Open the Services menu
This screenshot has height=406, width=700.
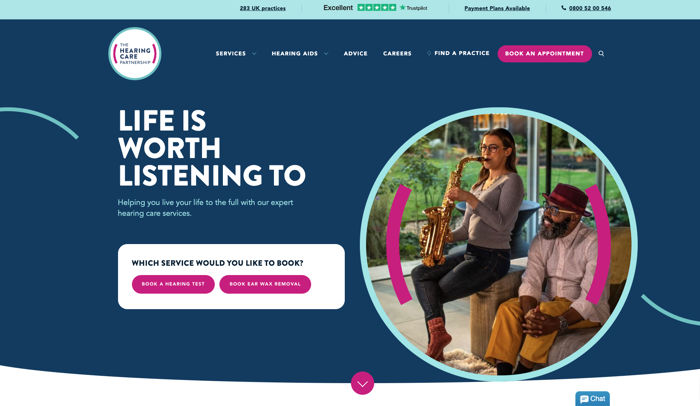pos(231,54)
